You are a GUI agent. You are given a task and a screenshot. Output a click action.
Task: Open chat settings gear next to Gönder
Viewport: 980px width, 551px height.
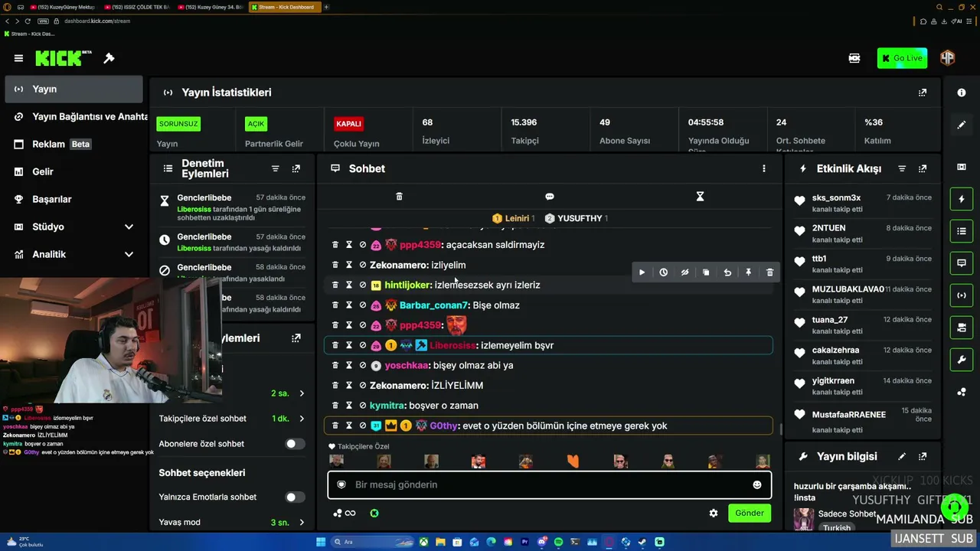pos(714,514)
